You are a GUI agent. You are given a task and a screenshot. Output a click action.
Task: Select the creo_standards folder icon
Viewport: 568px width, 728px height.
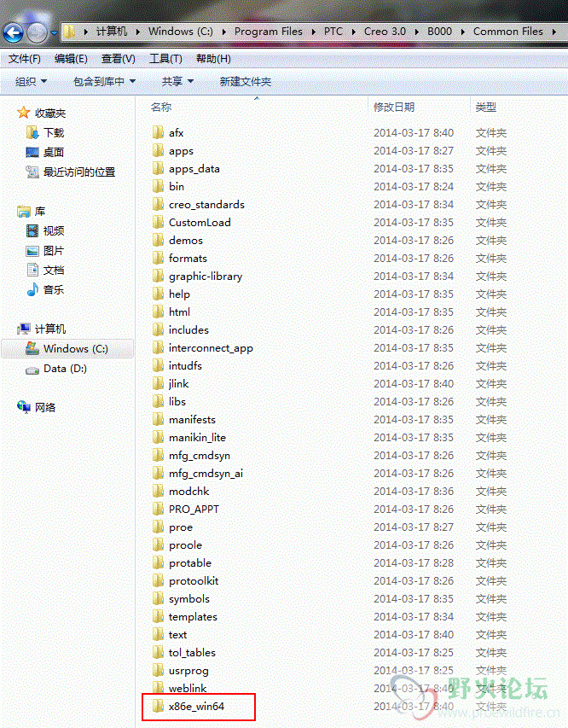point(159,204)
